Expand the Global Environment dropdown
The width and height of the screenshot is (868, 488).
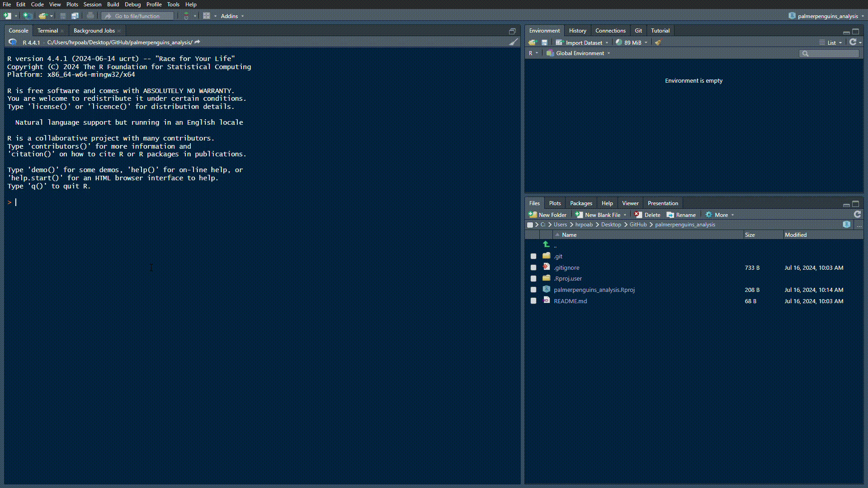point(580,53)
